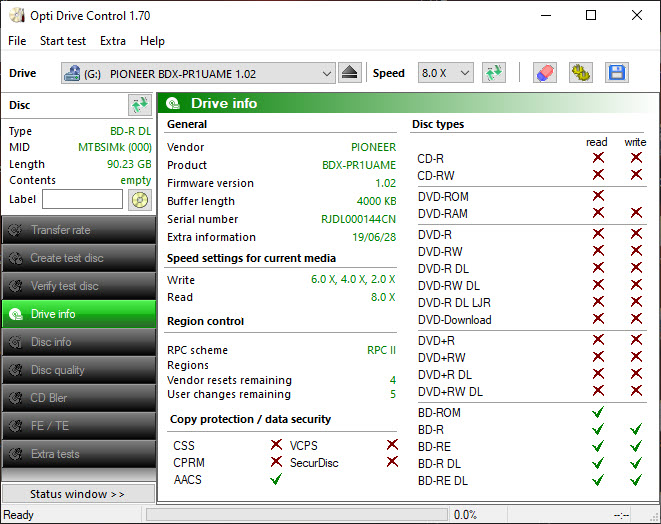Open the File menu
661x524 pixels.
[x=17, y=41]
